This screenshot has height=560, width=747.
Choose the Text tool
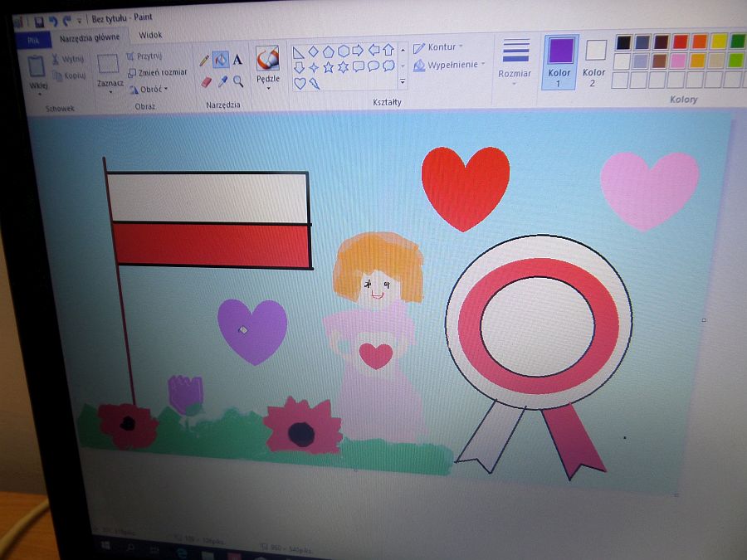[x=238, y=60]
